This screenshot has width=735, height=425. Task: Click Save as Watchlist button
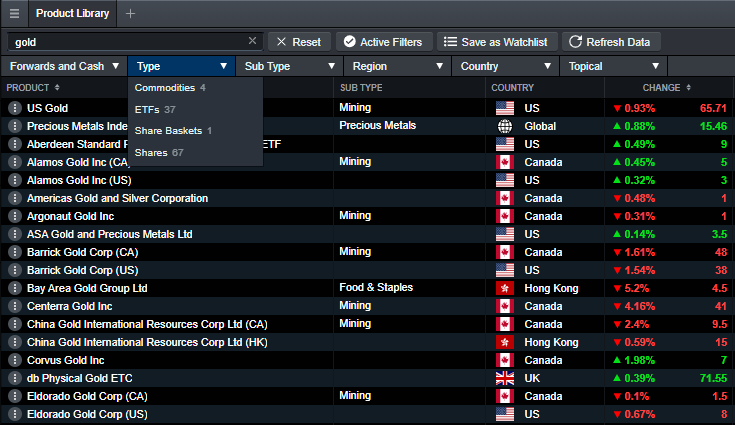496,42
